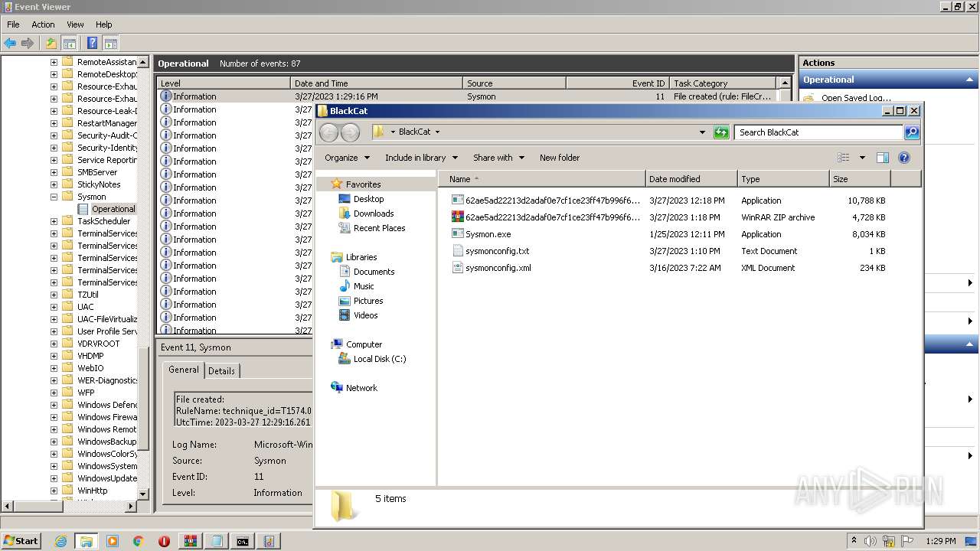Select Operational log under Sysmon

tap(113, 209)
